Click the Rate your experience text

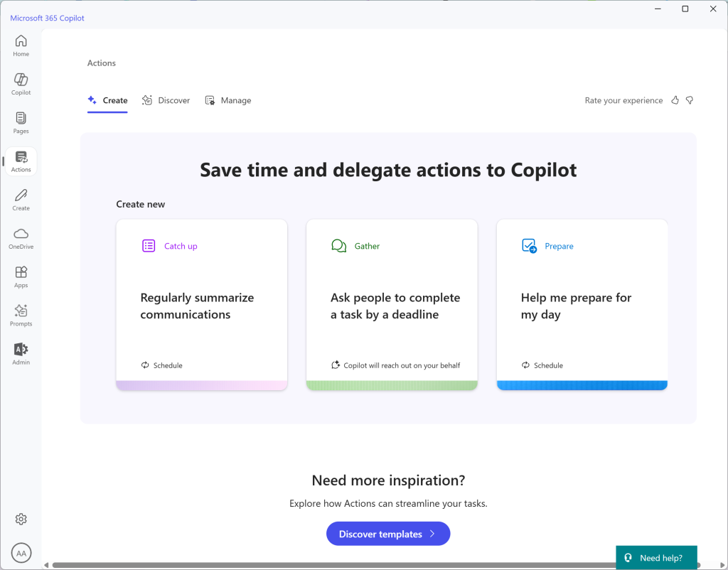pyautogui.click(x=623, y=100)
